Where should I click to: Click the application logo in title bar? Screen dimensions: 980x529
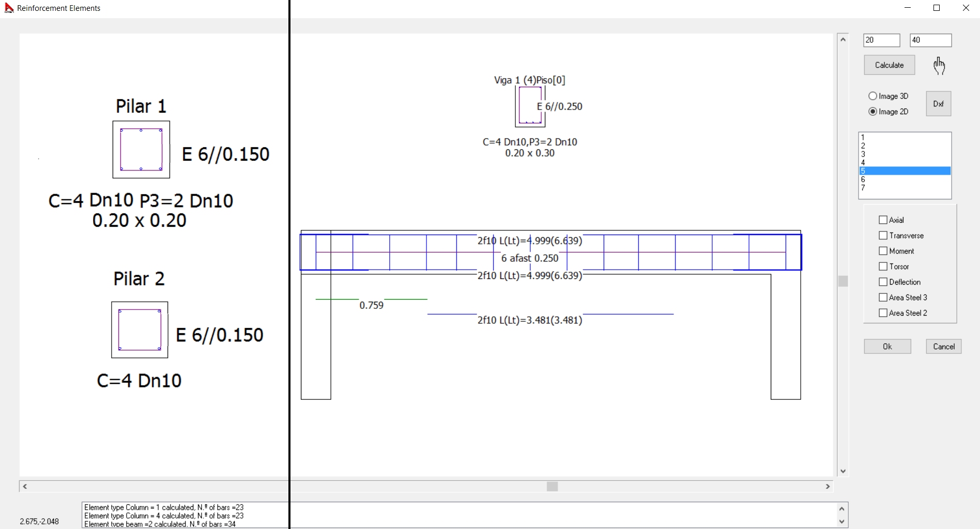9,8
